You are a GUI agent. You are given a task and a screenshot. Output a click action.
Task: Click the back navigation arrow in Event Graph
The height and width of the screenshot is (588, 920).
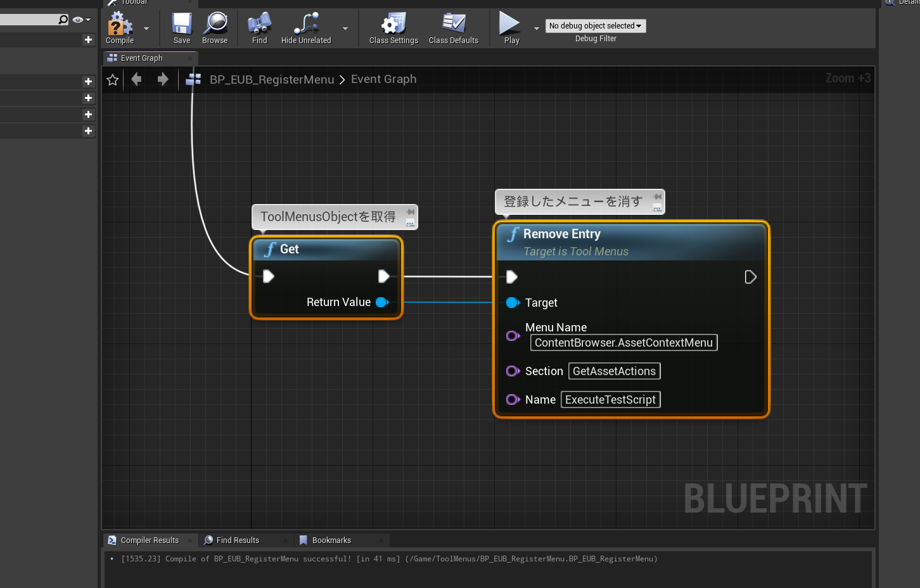tap(136, 79)
